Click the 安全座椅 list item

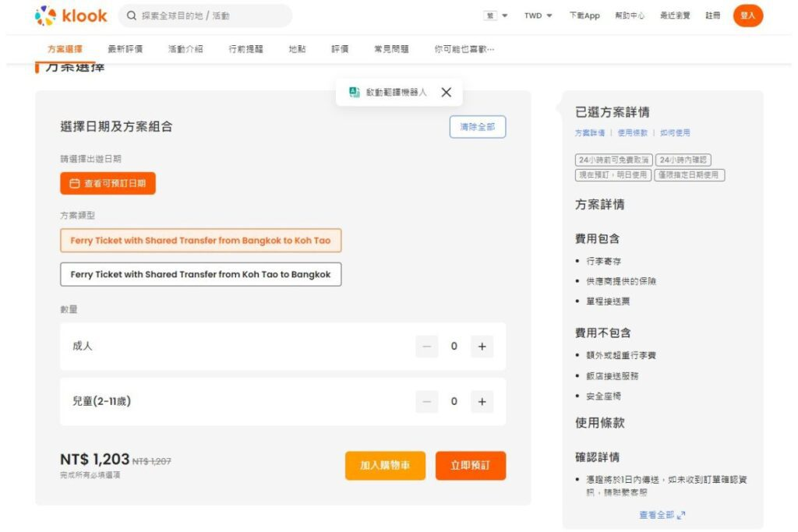tap(604, 396)
